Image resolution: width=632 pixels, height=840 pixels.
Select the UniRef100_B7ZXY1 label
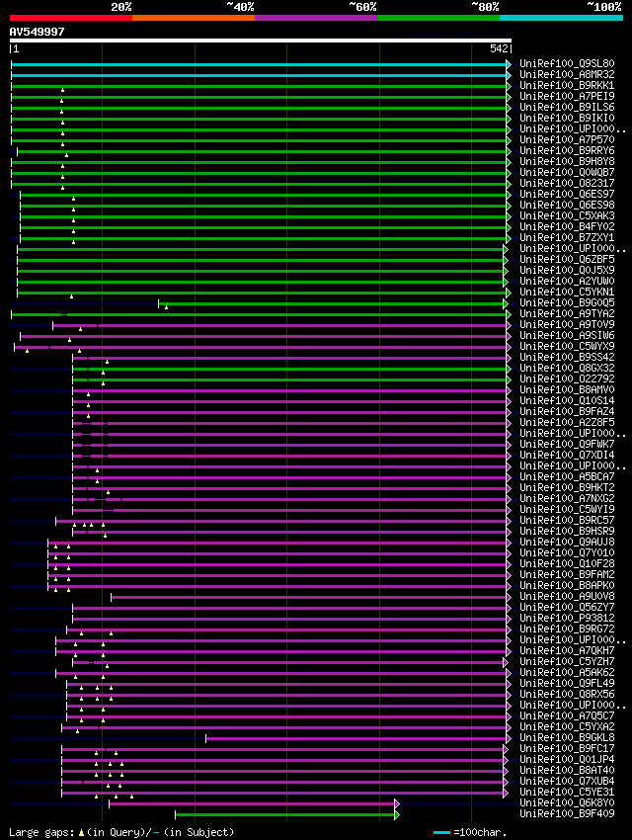(567, 237)
